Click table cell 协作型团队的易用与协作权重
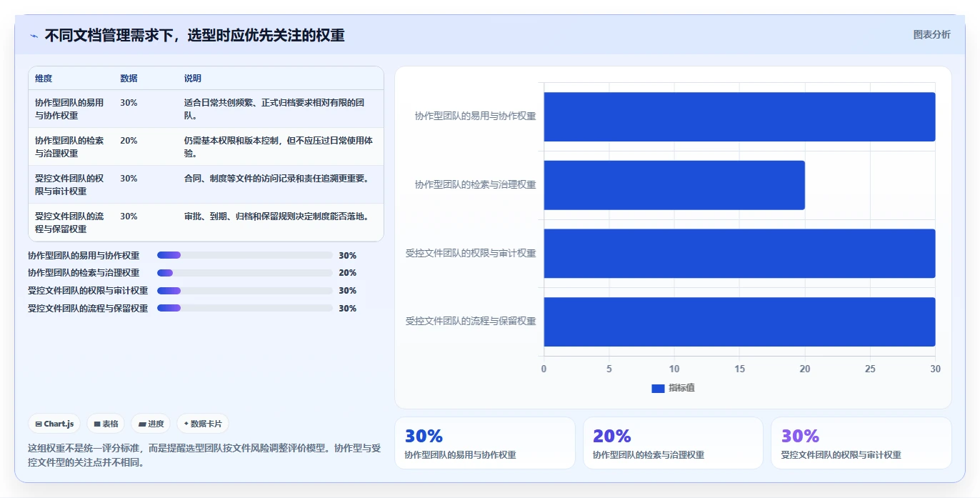The width and height of the screenshot is (980, 498). click(71, 109)
